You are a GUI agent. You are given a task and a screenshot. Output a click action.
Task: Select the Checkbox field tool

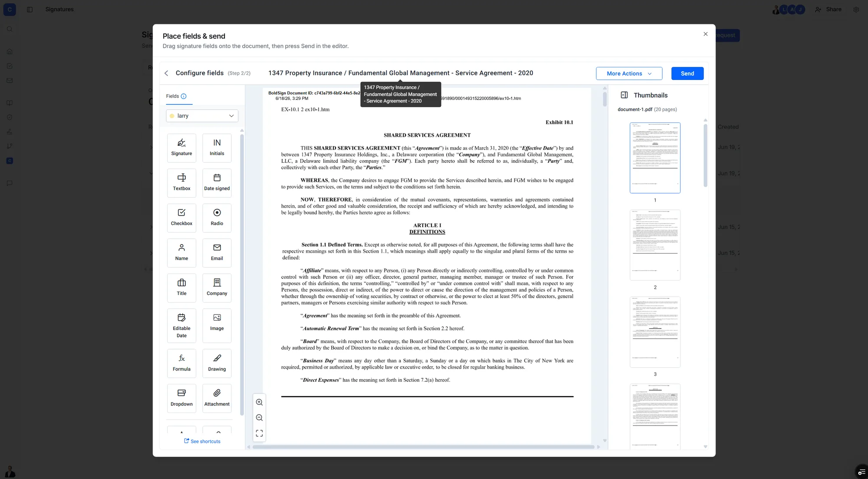pyautogui.click(x=181, y=218)
